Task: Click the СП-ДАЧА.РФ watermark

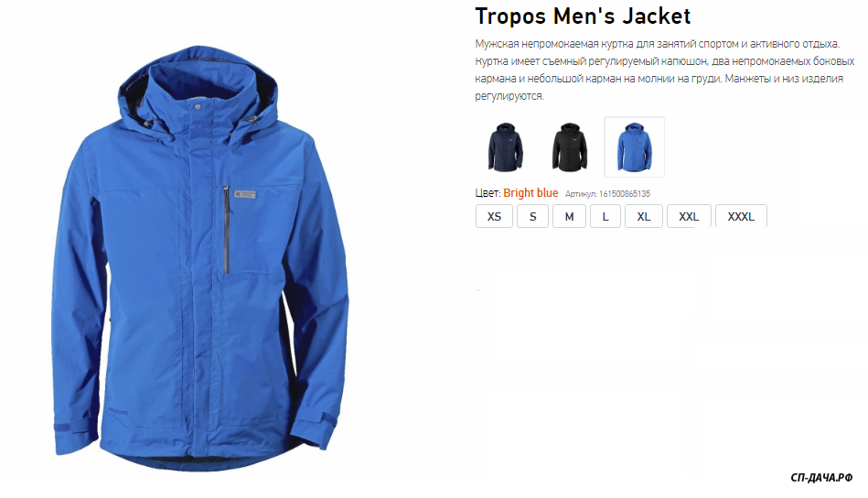Action: [821, 478]
